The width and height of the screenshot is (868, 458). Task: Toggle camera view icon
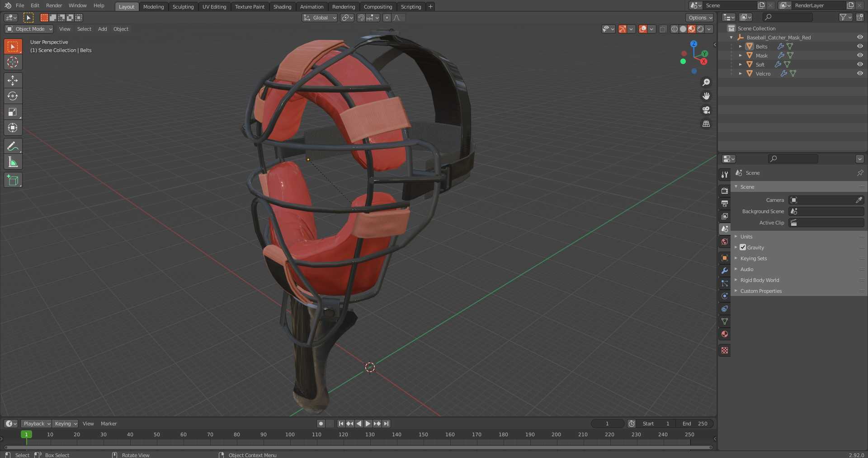pyautogui.click(x=706, y=110)
